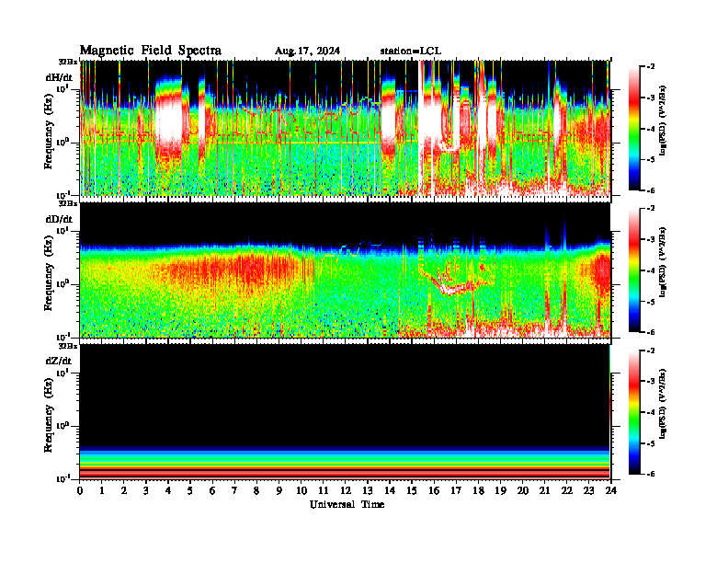Click the "station=LCL" label
Screen dimensions: 728x563
[x=411, y=52]
